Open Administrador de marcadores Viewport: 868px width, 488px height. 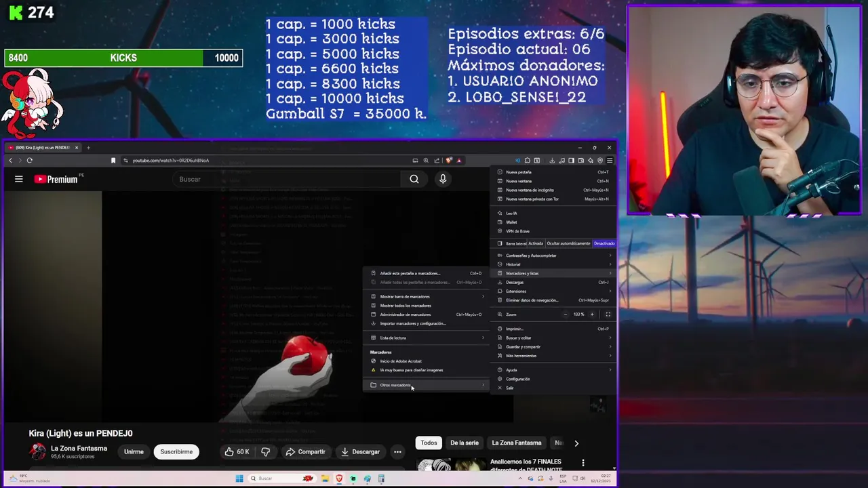[427, 314]
